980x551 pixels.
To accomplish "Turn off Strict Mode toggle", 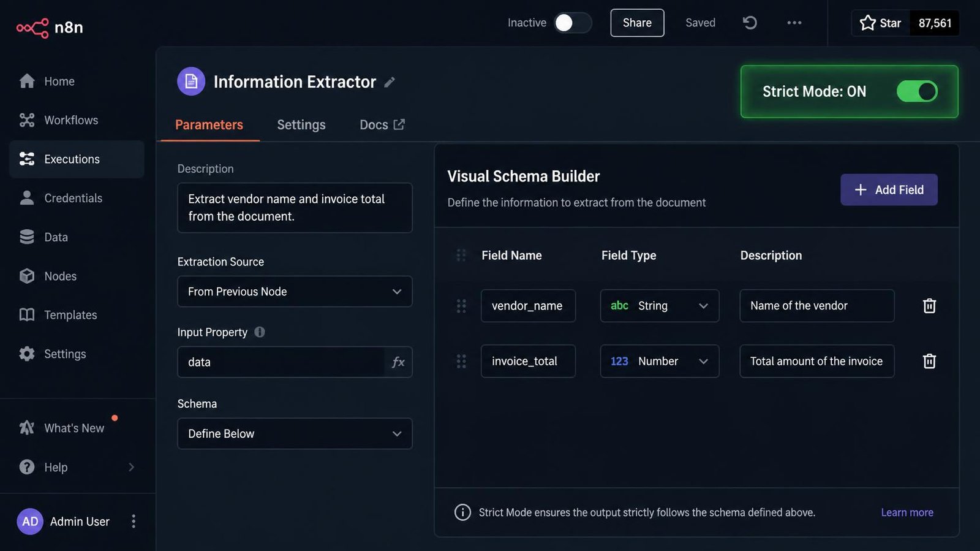I will 917,91.
